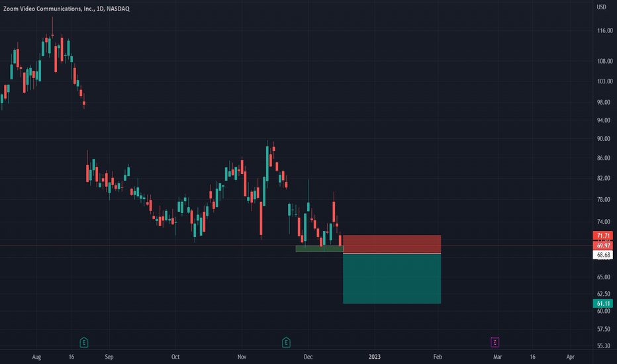This screenshot has width=617, height=364.
Task: Click the Dec label on time axis
Action: click(x=308, y=357)
